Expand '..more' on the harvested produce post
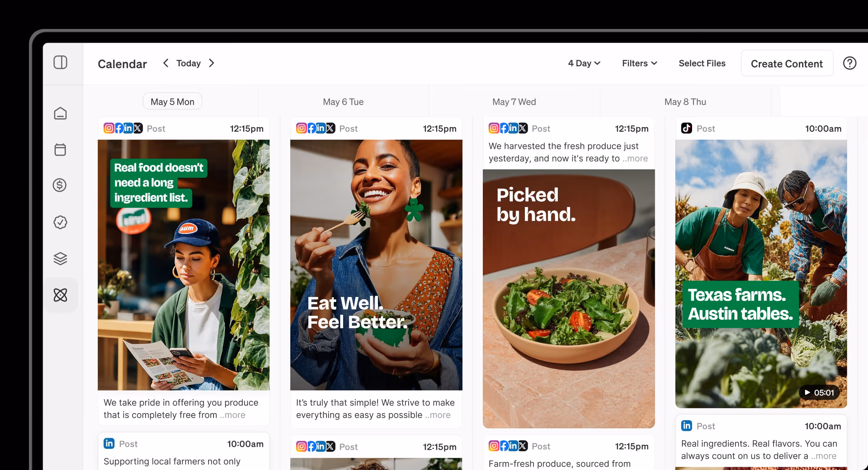The image size is (868, 470). click(x=635, y=158)
